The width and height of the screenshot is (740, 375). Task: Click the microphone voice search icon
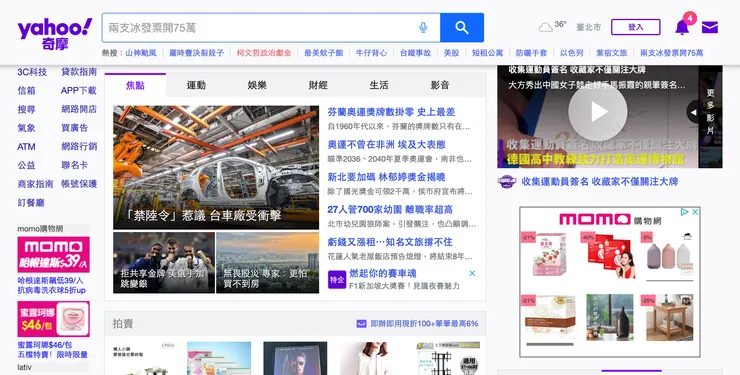click(423, 28)
